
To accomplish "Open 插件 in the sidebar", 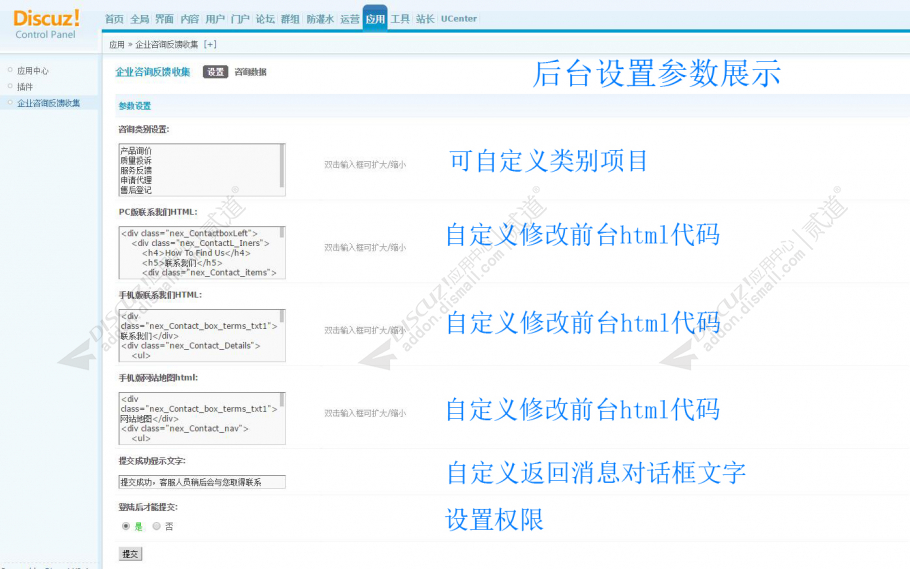I will click(x=25, y=87).
